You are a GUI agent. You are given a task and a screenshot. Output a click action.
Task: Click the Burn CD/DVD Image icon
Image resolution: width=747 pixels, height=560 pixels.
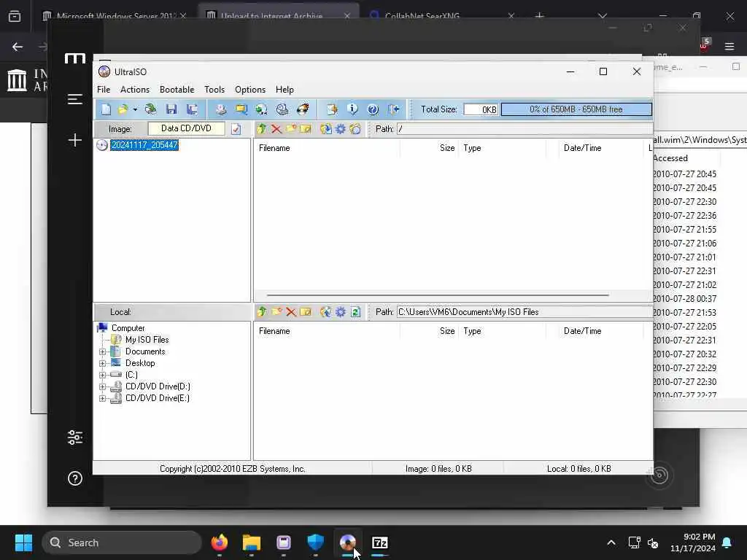click(303, 109)
